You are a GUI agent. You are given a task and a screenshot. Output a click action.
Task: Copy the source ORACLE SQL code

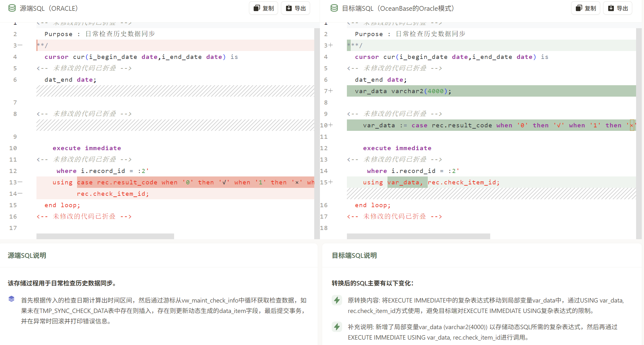point(263,8)
